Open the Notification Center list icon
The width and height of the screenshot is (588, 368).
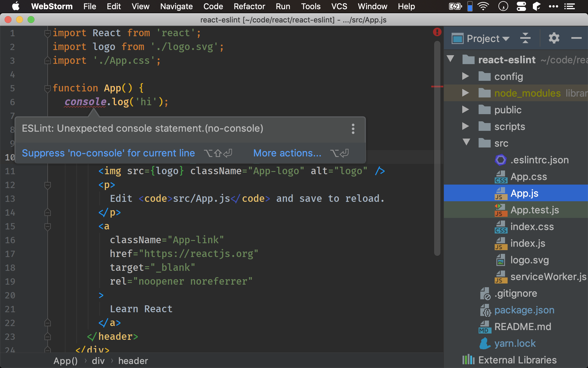[x=569, y=6]
